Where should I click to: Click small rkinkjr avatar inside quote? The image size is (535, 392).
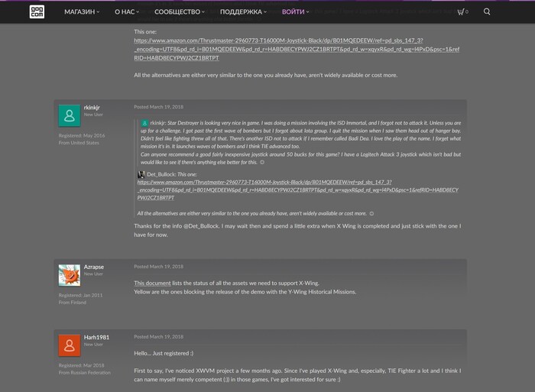pyautogui.click(x=144, y=123)
